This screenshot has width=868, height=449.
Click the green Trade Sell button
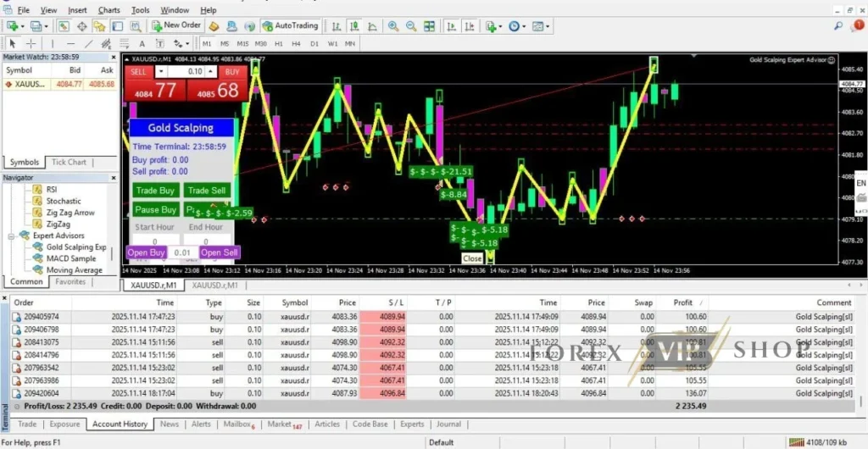(207, 191)
